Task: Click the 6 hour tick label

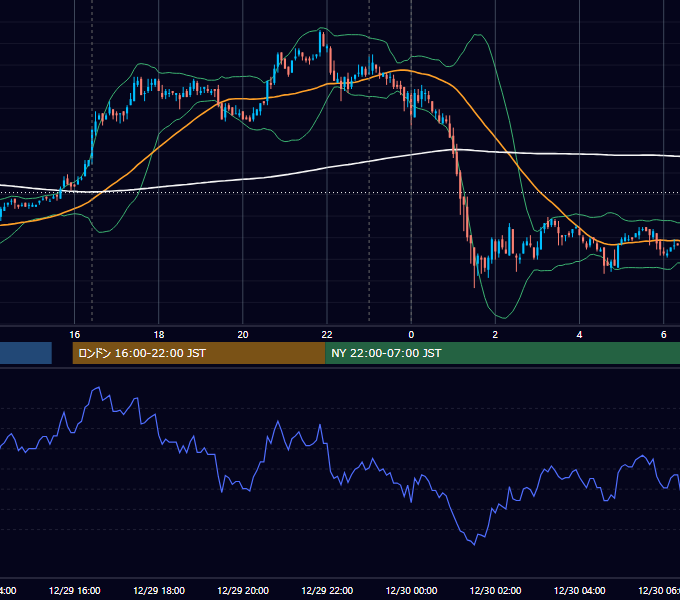Action: (664, 335)
